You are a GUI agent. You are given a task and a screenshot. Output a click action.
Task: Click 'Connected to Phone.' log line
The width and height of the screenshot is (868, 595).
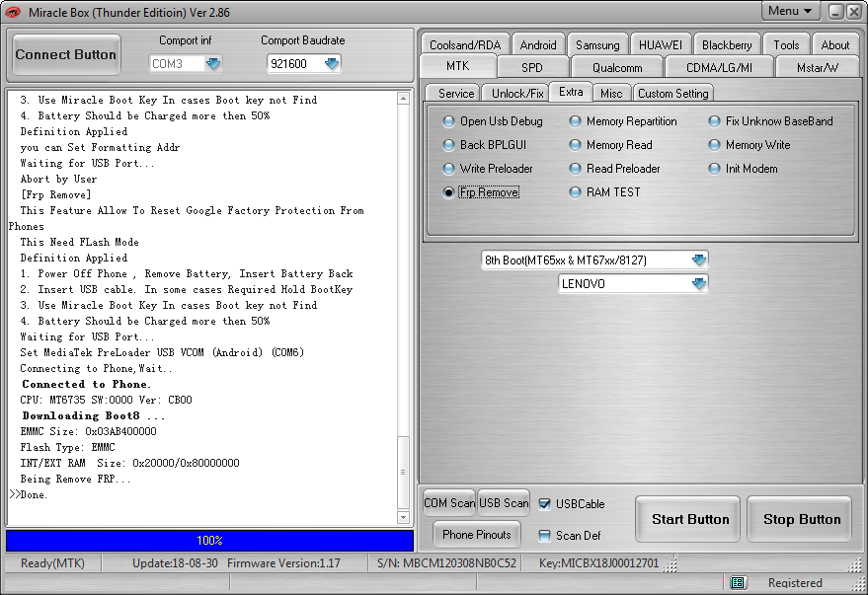(x=86, y=384)
